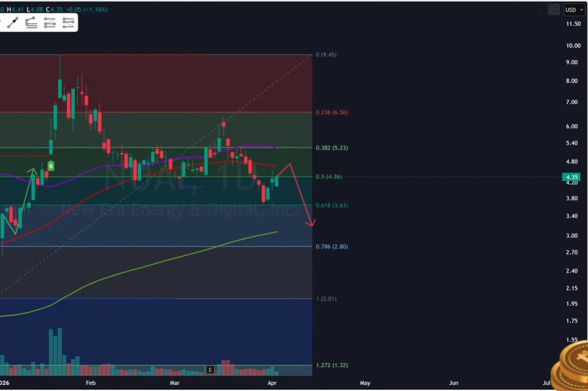This screenshot has height=391, width=588.
Task: Open the E earnings marker near March
Action: click(210, 370)
